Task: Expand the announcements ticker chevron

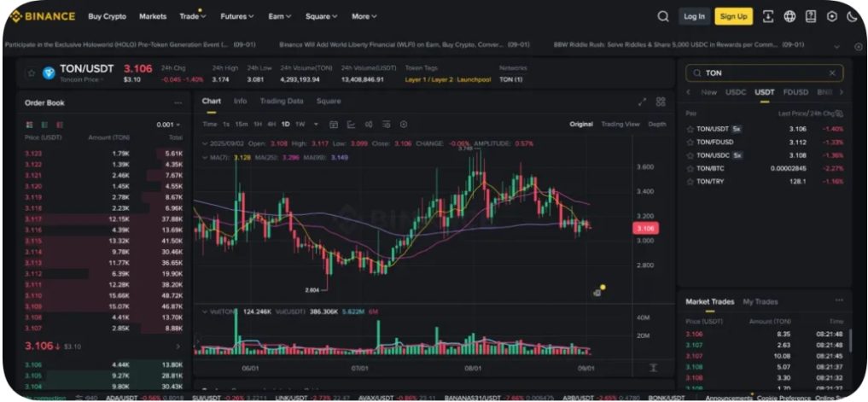Action: click(836, 47)
